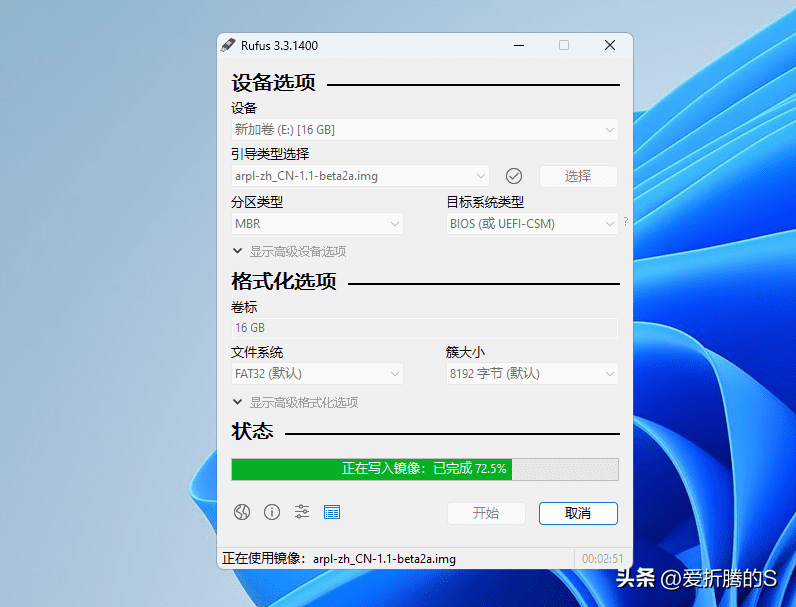Click the globe language icon
The width and height of the screenshot is (796, 607).
click(242, 512)
